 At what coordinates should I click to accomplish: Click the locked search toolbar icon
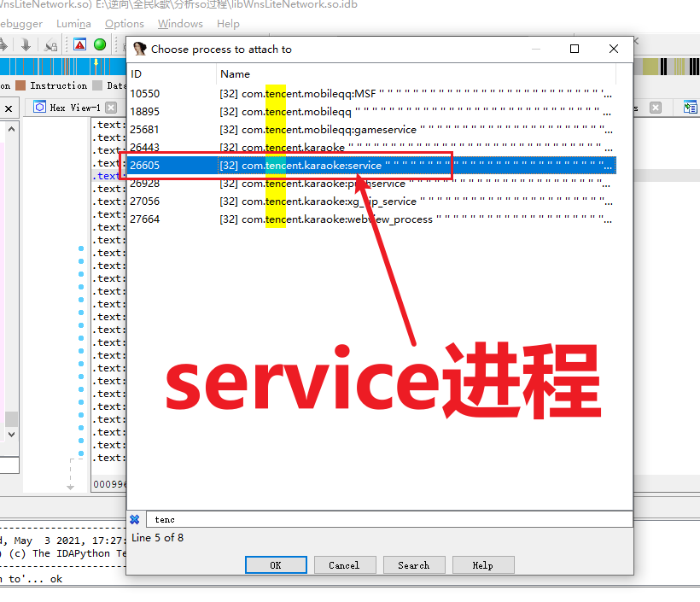tap(51, 45)
